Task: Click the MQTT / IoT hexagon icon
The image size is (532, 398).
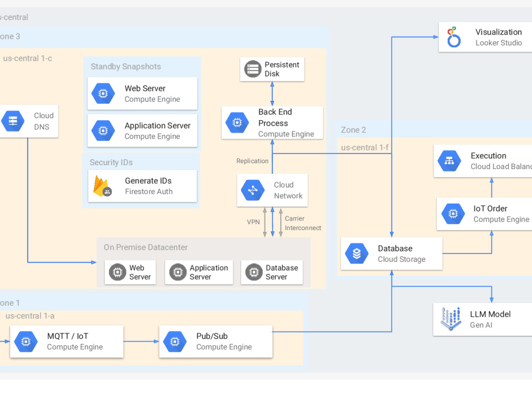Action: point(26,341)
